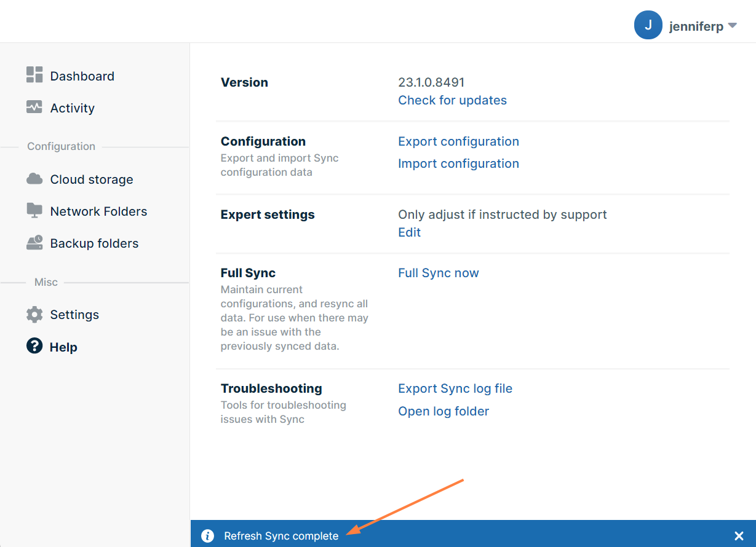
Task: Click the Activity pulse monitor icon
Action: coord(34,107)
